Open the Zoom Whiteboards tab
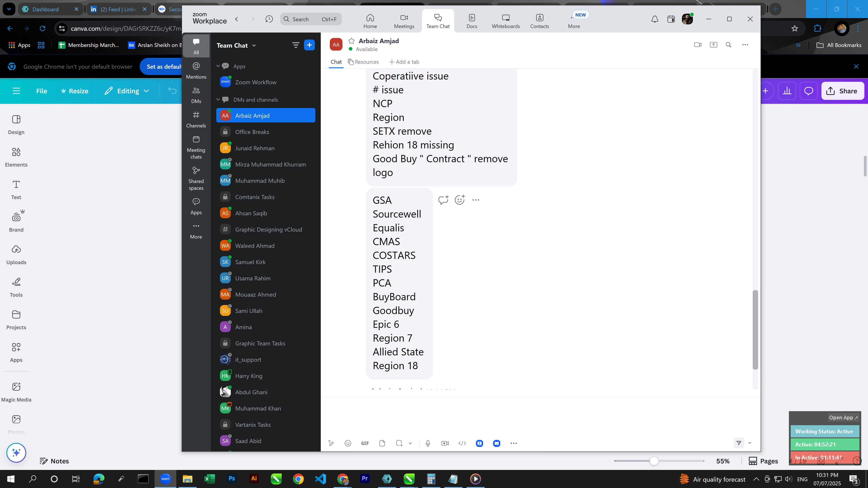Screen dimensions: 868x488 (x=506, y=21)
